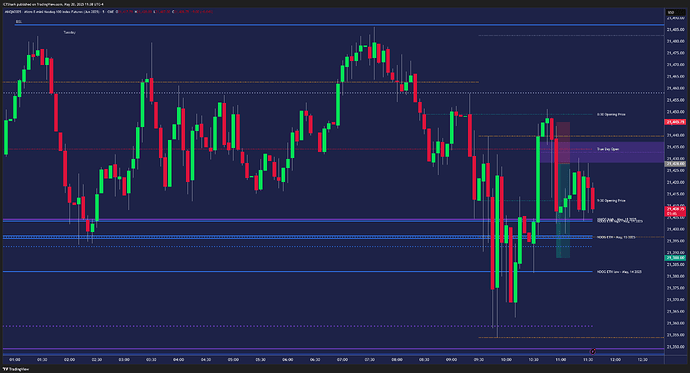Click the published on TradingView.com header text

[x=53, y=4]
